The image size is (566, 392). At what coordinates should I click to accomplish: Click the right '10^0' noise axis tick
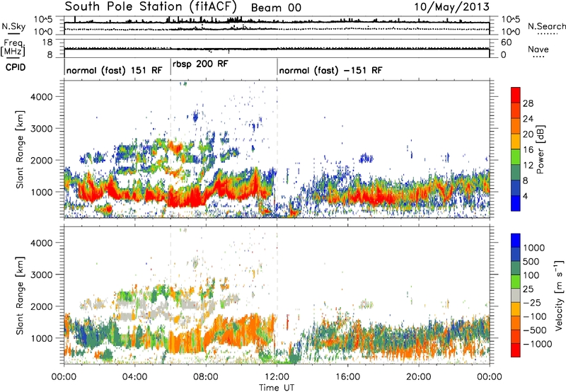[x=510, y=32]
